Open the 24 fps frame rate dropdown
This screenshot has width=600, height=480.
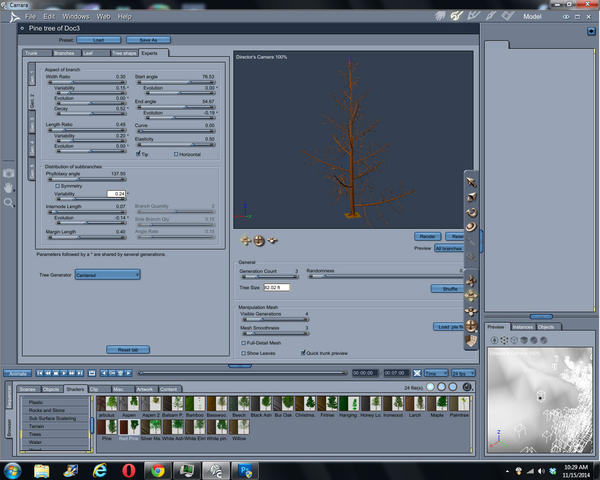pos(461,372)
